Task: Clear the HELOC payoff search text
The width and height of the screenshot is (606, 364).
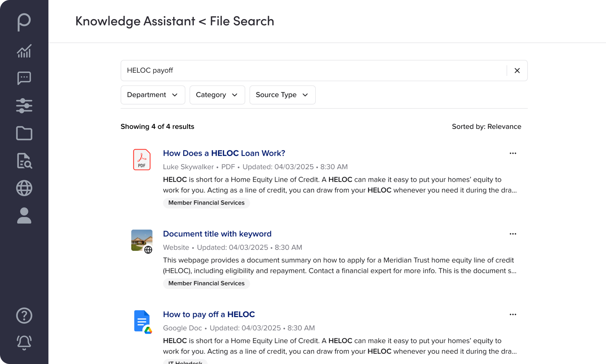Action: (517, 71)
